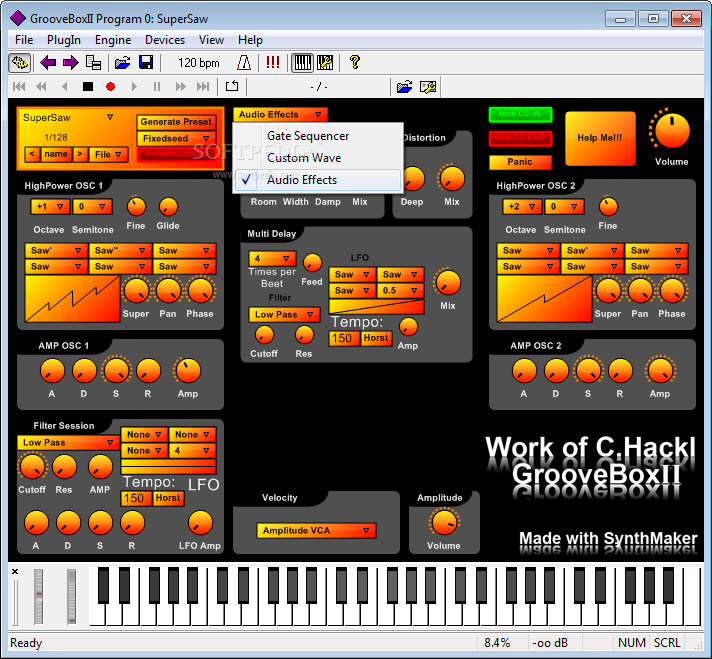The width and height of the screenshot is (712, 659).
Task: Click the purple forward arrow in toolbar
Action: 70,63
